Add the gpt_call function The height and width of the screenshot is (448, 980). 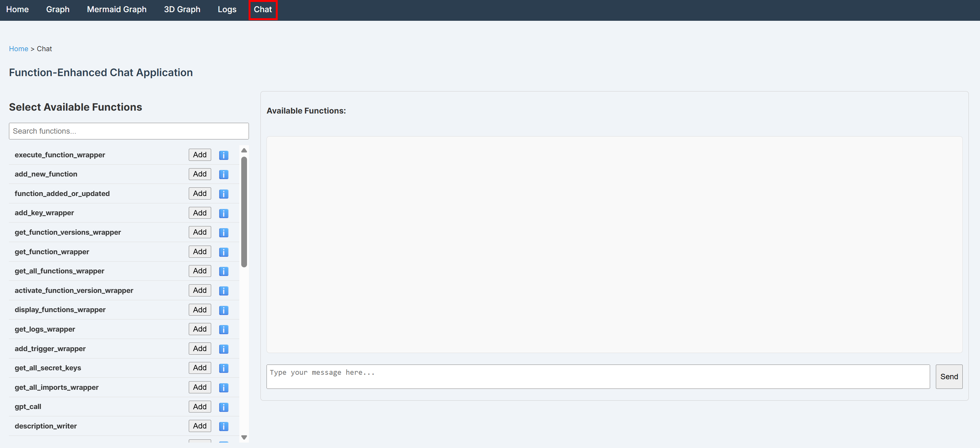coord(199,406)
